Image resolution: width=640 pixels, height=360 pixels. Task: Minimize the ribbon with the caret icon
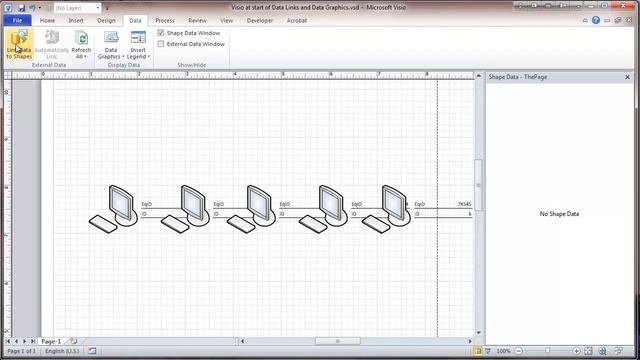585,20
